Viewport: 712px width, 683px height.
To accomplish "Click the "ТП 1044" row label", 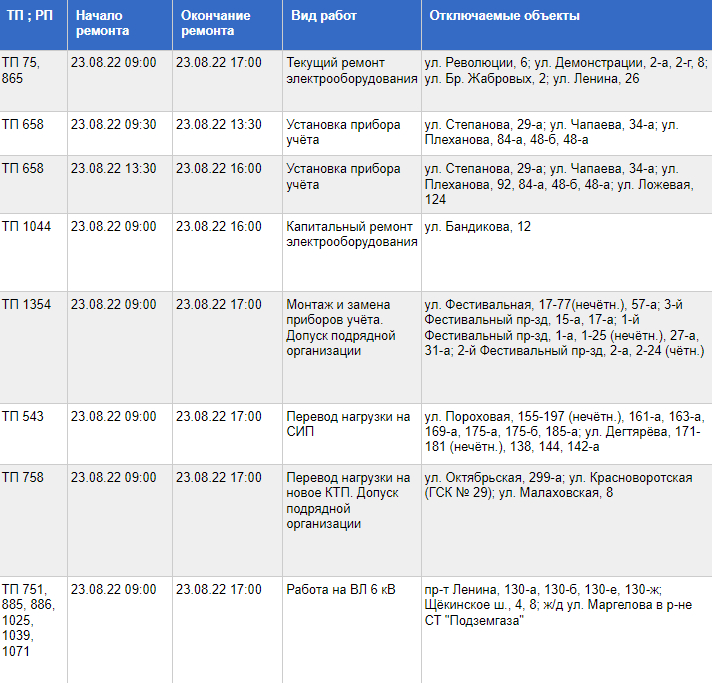I will pyautogui.click(x=26, y=227).
